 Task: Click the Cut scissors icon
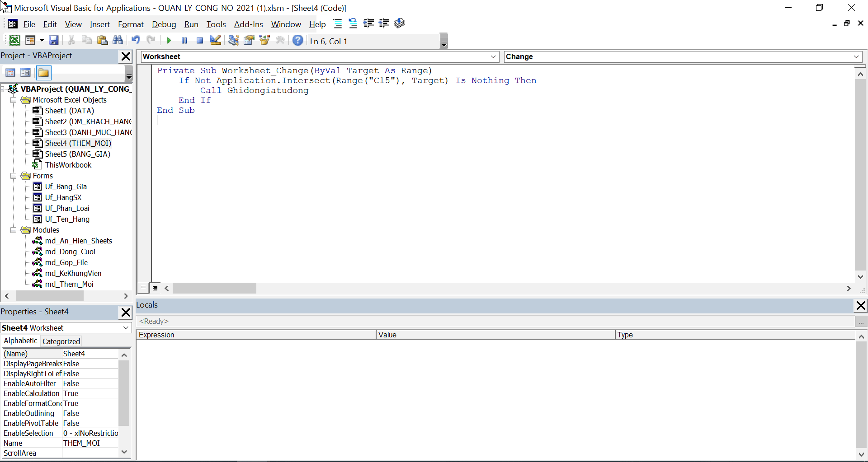point(71,41)
